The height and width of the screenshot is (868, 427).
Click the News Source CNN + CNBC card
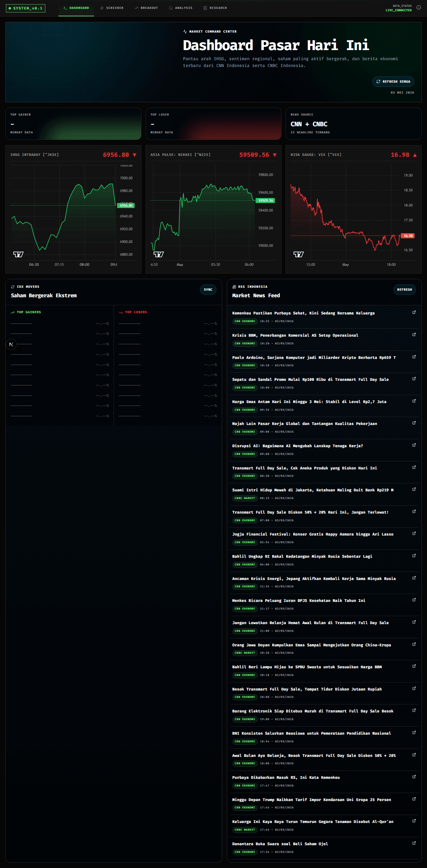pyautogui.click(x=353, y=124)
